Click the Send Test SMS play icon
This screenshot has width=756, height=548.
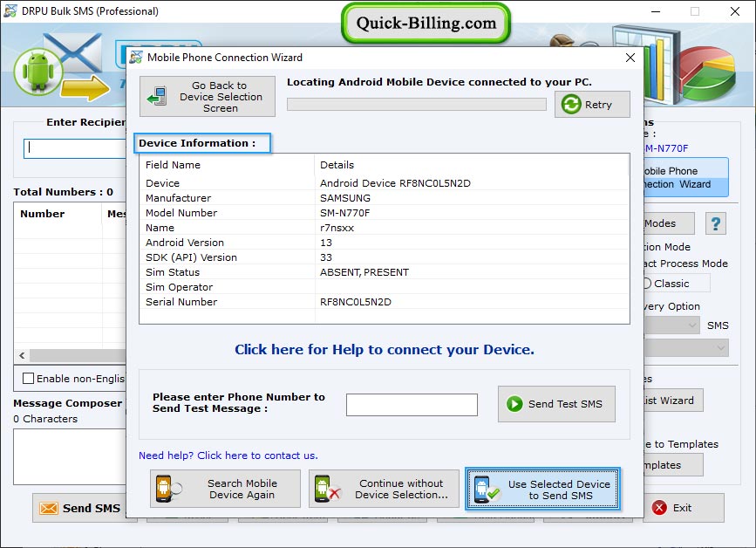click(x=514, y=404)
